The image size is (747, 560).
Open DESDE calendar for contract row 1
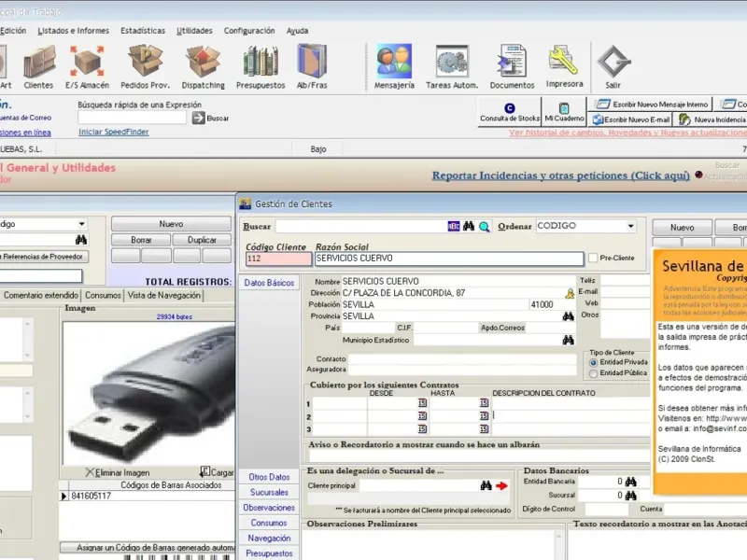pyautogui.click(x=422, y=403)
